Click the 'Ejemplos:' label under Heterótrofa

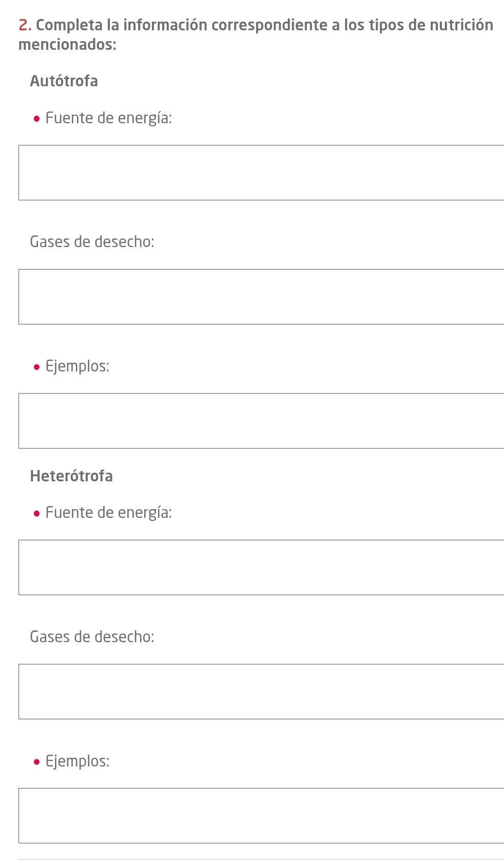coord(77,761)
